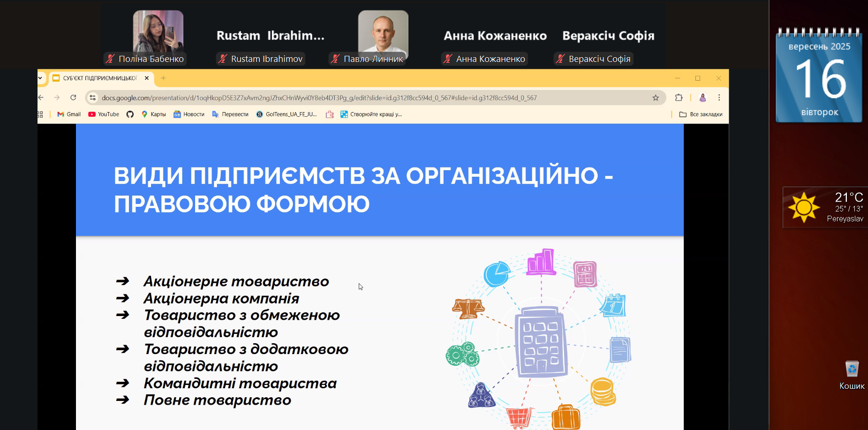Open the Перевести translate bookmark
The height and width of the screenshot is (430, 868).
pos(230,114)
